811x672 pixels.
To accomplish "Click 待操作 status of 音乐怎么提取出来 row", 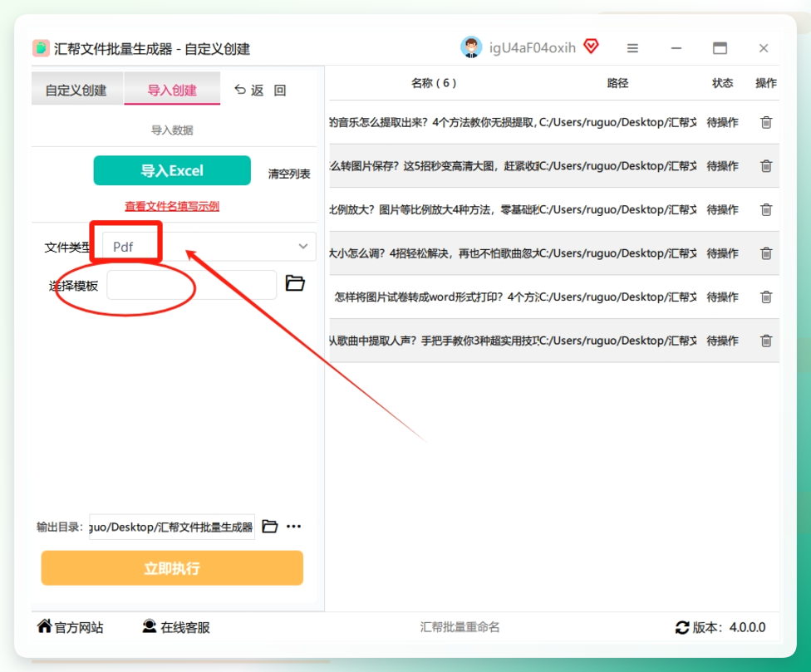I will coord(723,122).
